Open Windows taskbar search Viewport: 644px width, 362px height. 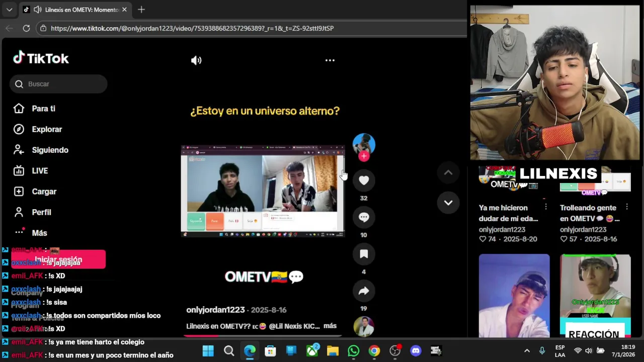(x=229, y=351)
